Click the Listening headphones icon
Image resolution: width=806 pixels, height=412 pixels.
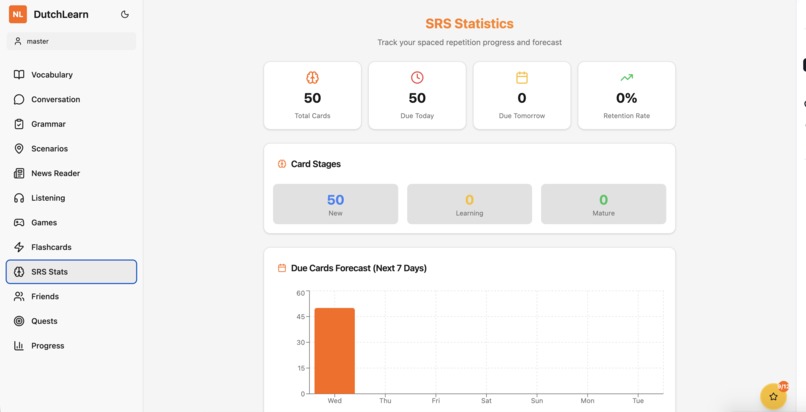pos(19,198)
